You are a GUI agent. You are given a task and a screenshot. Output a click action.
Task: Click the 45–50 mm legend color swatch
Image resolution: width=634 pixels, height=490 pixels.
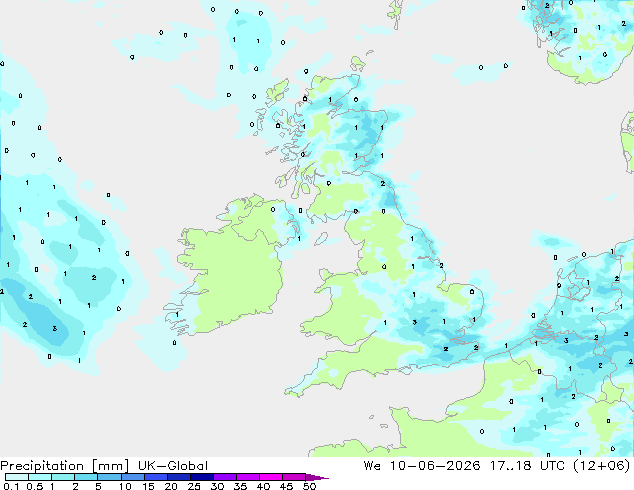(x=294, y=477)
